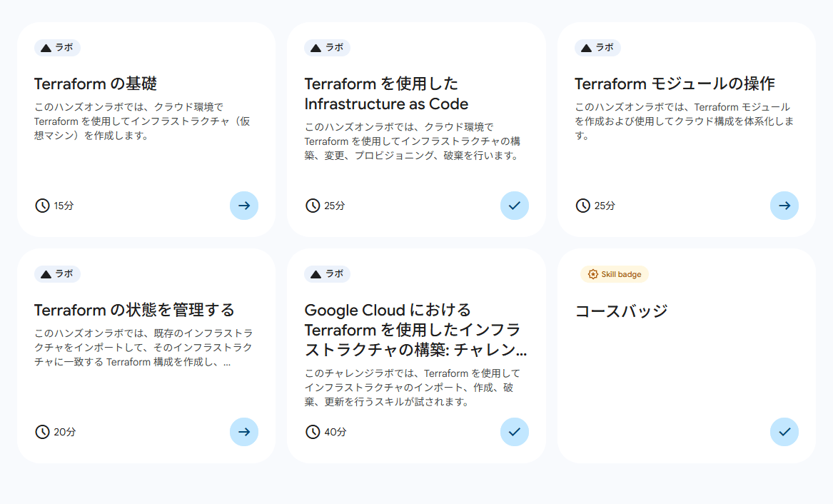Open Terraform モジュールの操作 via arrow button
This screenshot has height=504, width=833.
784,206
